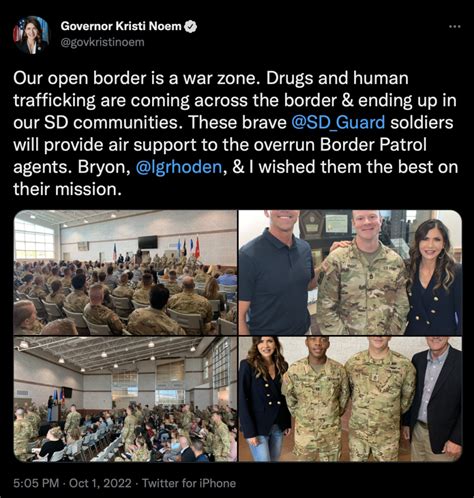This screenshot has height=498, width=474.
Task: Open the top-right photo with soldier and couple
Action: coord(350,272)
